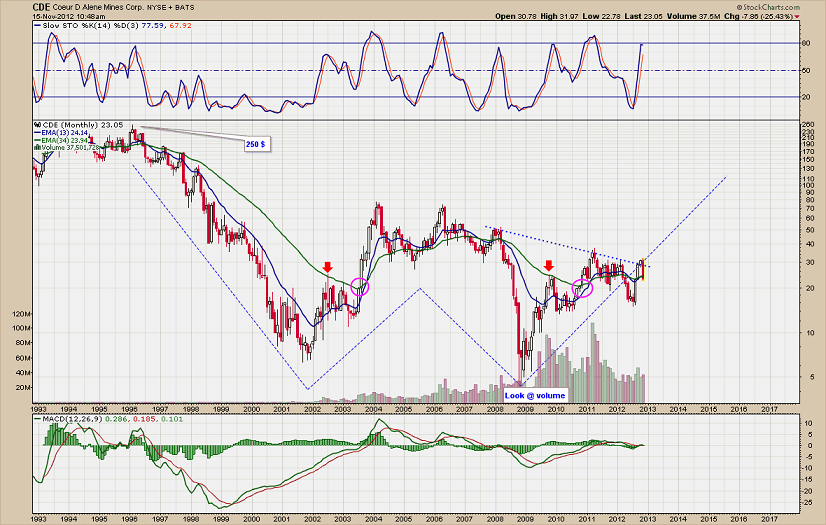Click the MACD(12,26,9) legend label
The image size is (826, 525).
[x=72, y=419]
